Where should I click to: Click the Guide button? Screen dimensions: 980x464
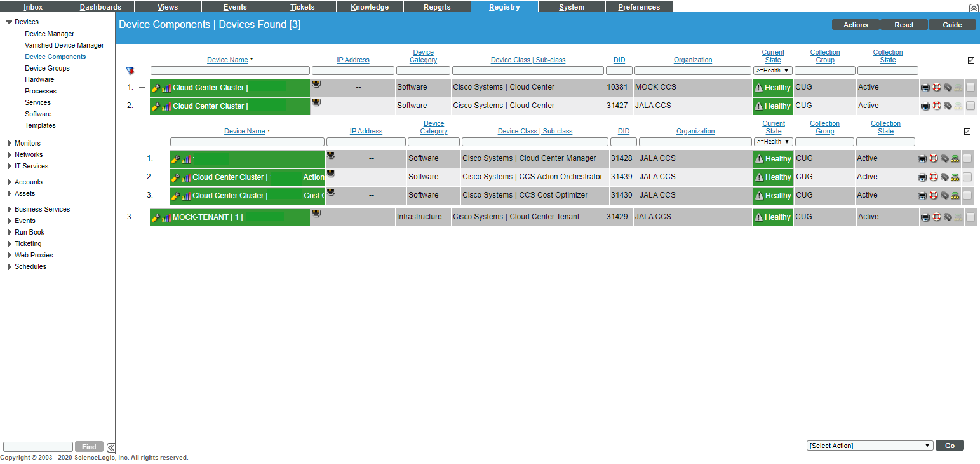click(952, 25)
